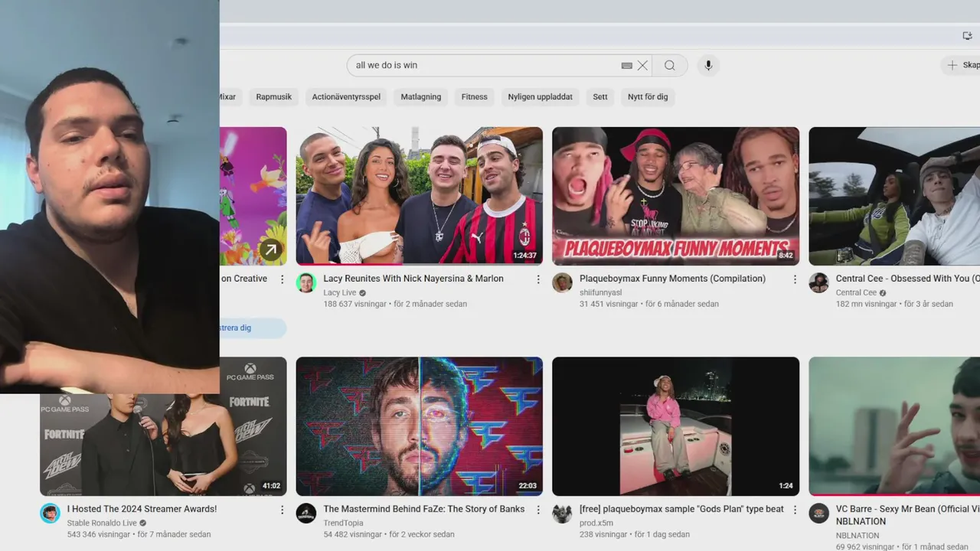The image size is (980, 551).
Task: Play VC Barre Sexy Mr Bean thumbnail
Action: click(894, 426)
